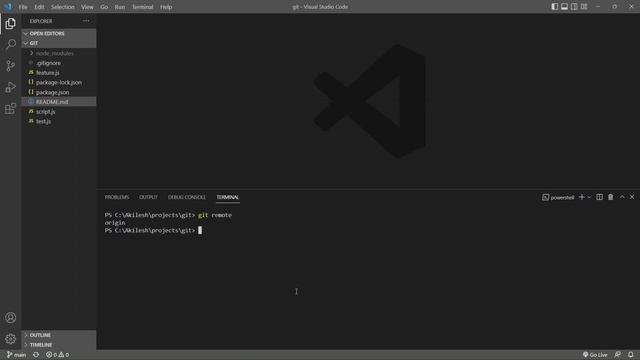The height and width of the screenshot is (360, 640).
Task: Select the Terminal tab
Action: (227, 197)
